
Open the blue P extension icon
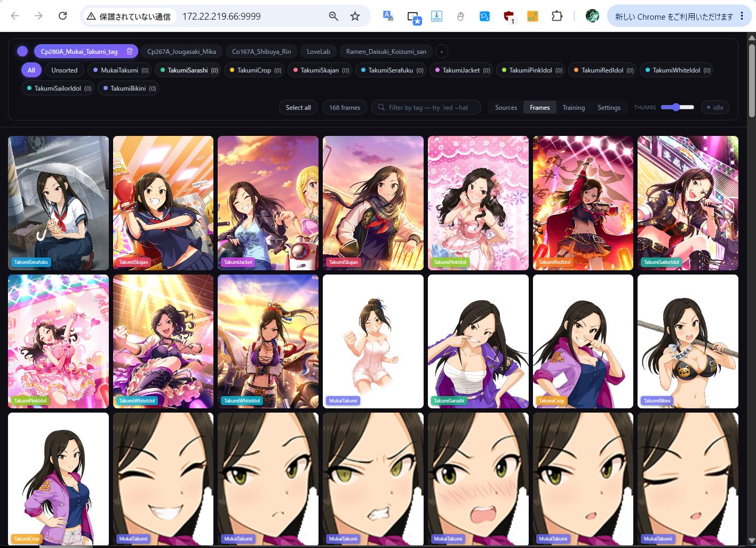click(484, 17)
